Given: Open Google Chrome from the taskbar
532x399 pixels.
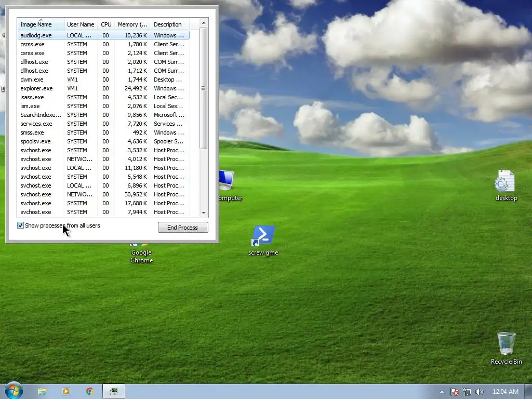Looking at the screenshot, I should (89, 392).
